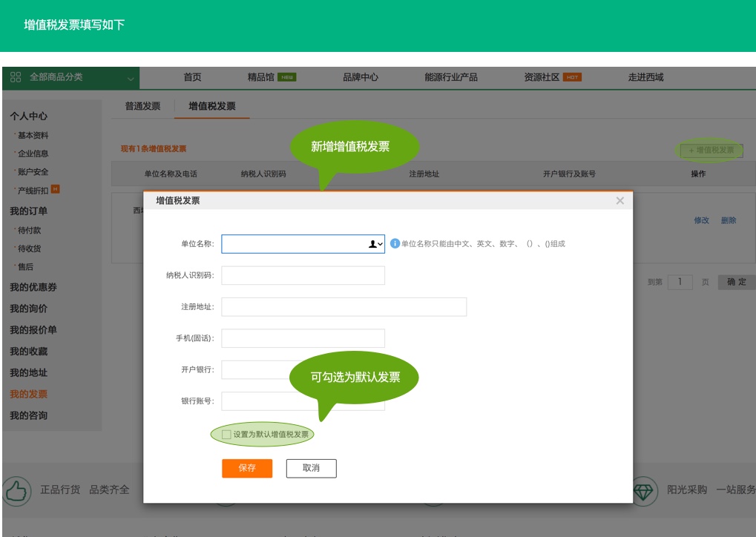Open 品牌中心 in top navigation
Image resolution: width=756 pixels, height=537 pixels.
click(361, 77)
